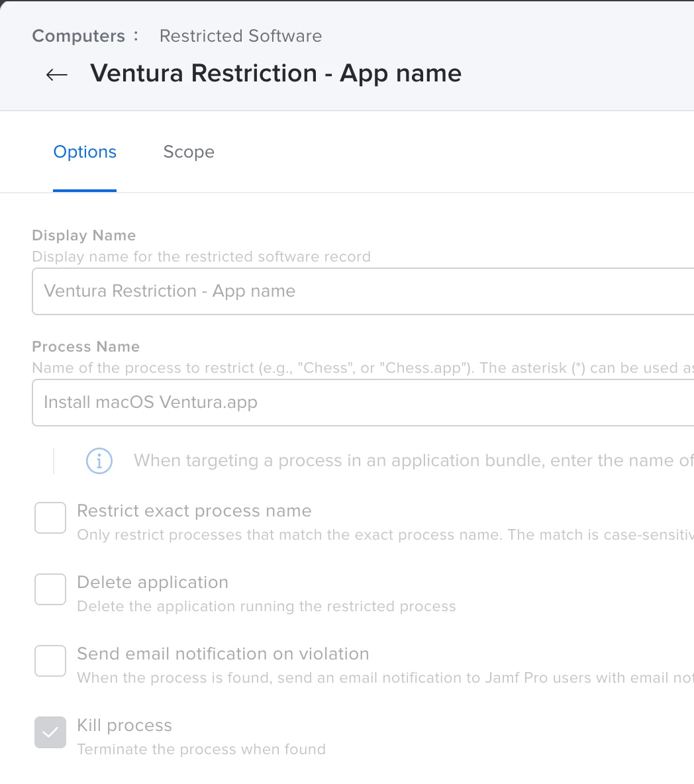Switch to the Scope tab
Image resolution: width=694 pixels, height=784 pixels.
point(189,152)
